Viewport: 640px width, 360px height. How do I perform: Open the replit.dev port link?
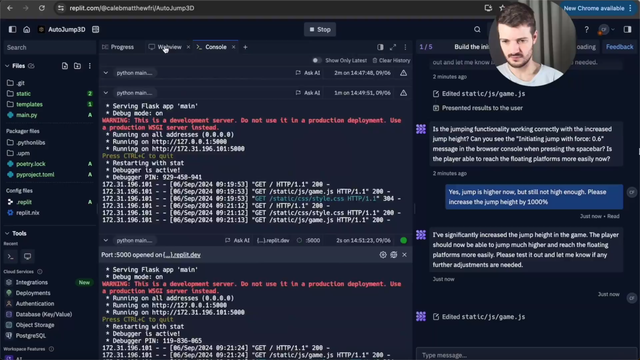[182, 255]
